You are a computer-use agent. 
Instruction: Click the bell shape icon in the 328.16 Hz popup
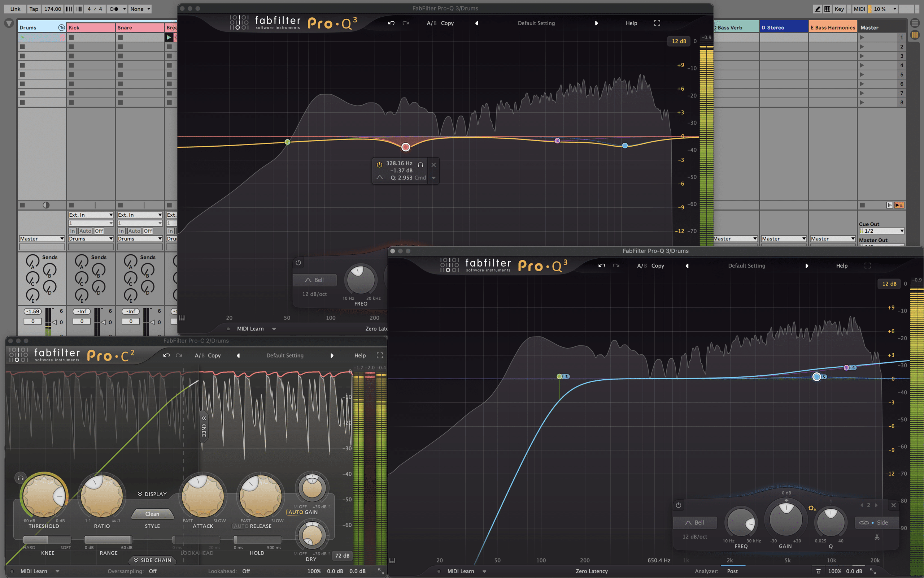380,177
